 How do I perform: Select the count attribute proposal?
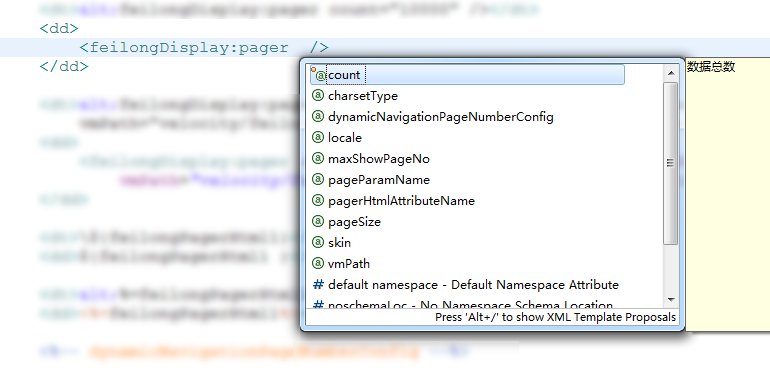[468, 75]
